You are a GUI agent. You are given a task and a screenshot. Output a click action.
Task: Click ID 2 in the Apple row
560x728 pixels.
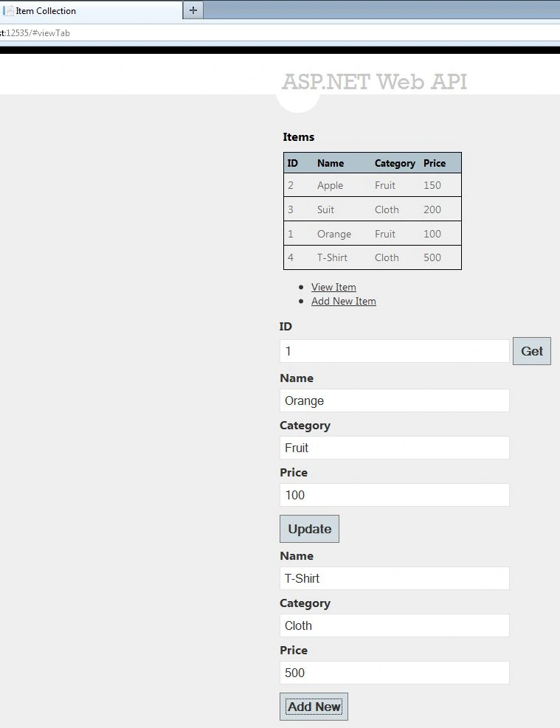pyautogui.click(x=291, y=185)
